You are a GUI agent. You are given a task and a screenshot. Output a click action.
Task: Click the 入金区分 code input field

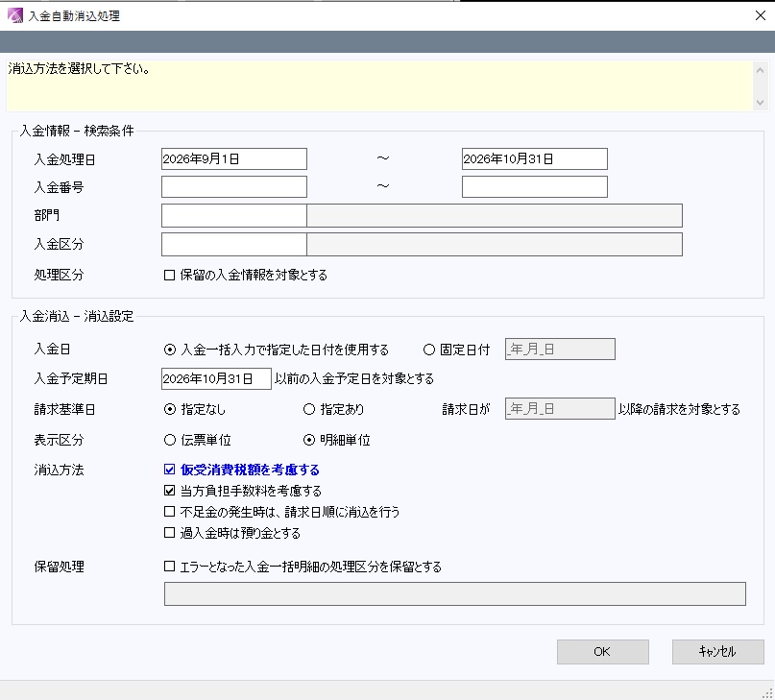[233, 244]
